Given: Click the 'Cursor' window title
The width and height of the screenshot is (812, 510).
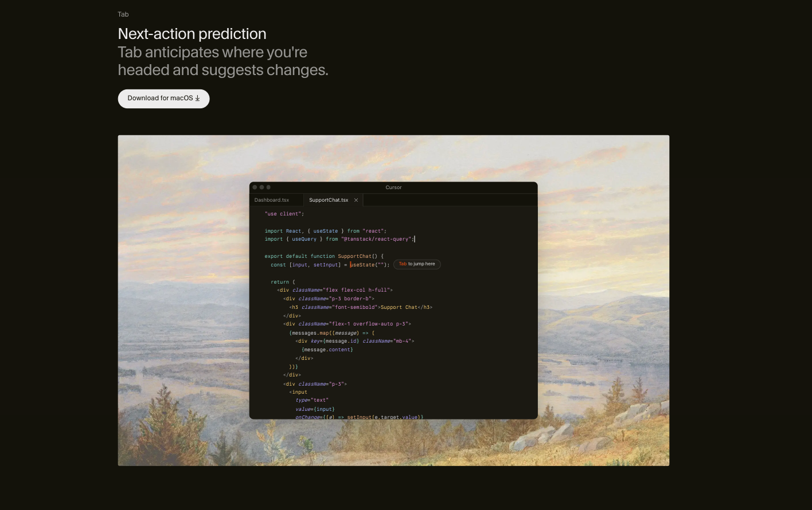Looking at the screenshot, I should coord(393,187).
